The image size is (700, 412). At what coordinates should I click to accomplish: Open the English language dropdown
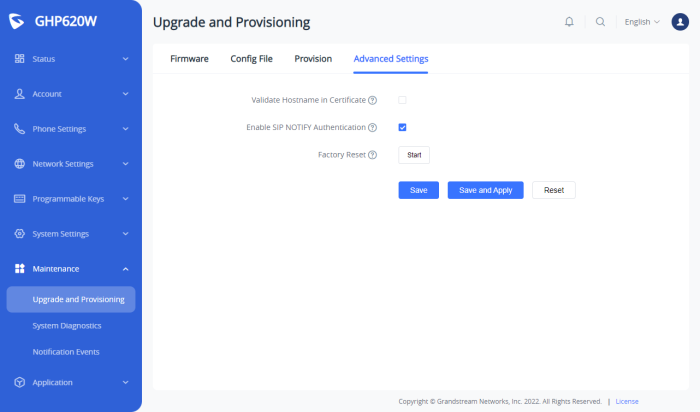point(642,21)
